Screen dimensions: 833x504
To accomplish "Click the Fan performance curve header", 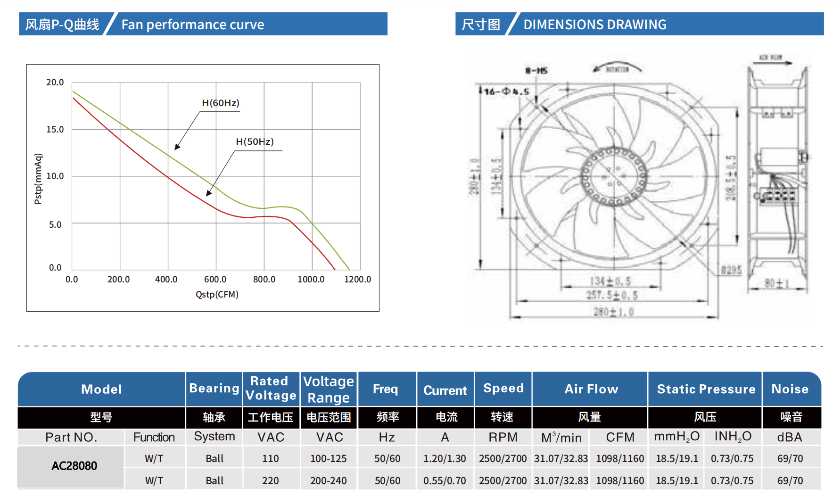I will pos(193,24).
